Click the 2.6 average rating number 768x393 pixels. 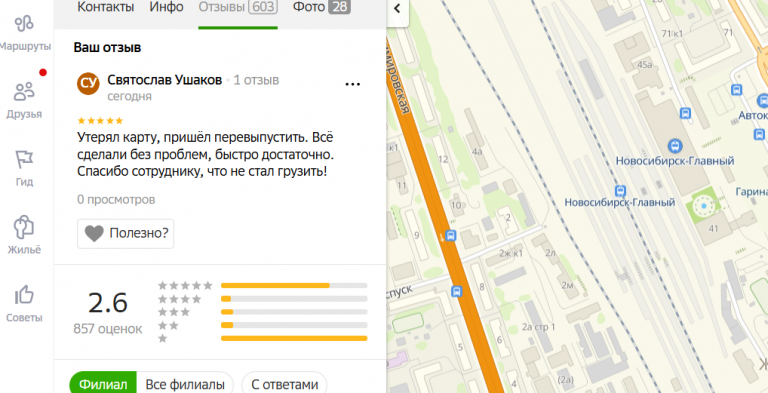pos(108,303)
